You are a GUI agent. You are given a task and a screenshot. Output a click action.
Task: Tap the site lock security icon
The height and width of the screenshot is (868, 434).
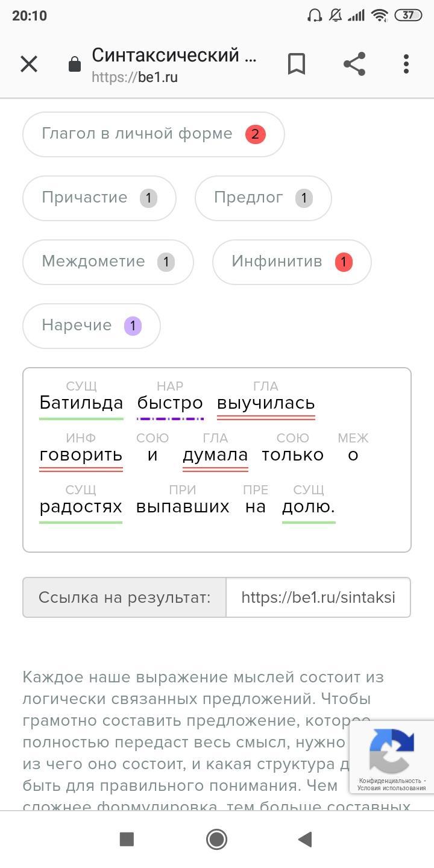[75, 64]
